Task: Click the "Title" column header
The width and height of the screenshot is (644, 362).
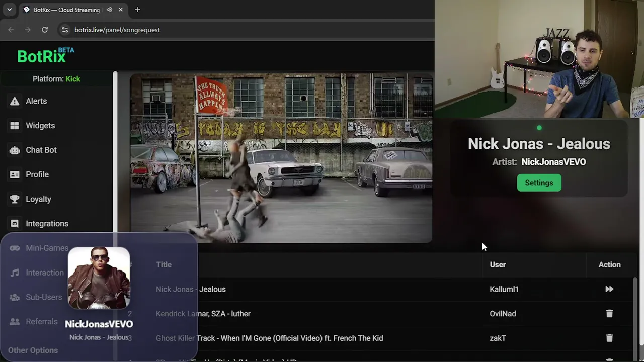Action: pyautogui.click(x=164, y=264)
